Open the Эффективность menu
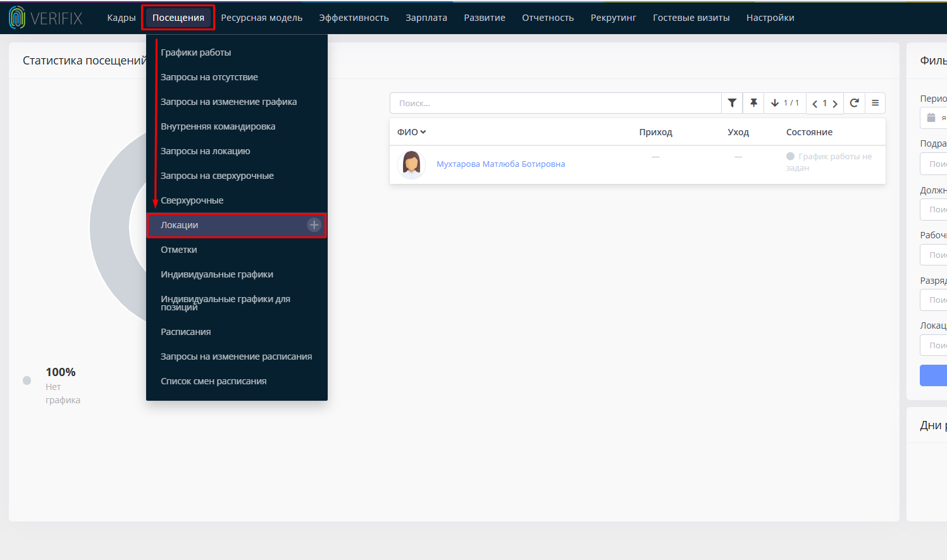Viewport: 947px width, 560px height. (354, 18)
